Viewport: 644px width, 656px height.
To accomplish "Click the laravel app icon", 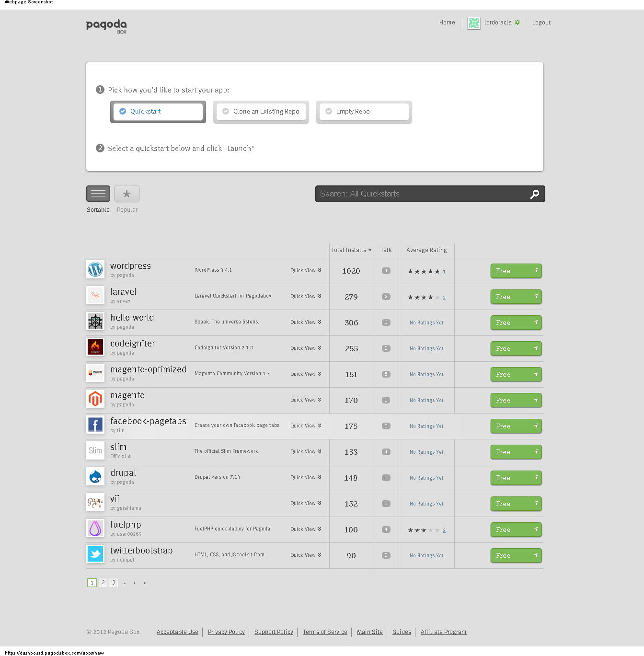I will click(95, 295).
